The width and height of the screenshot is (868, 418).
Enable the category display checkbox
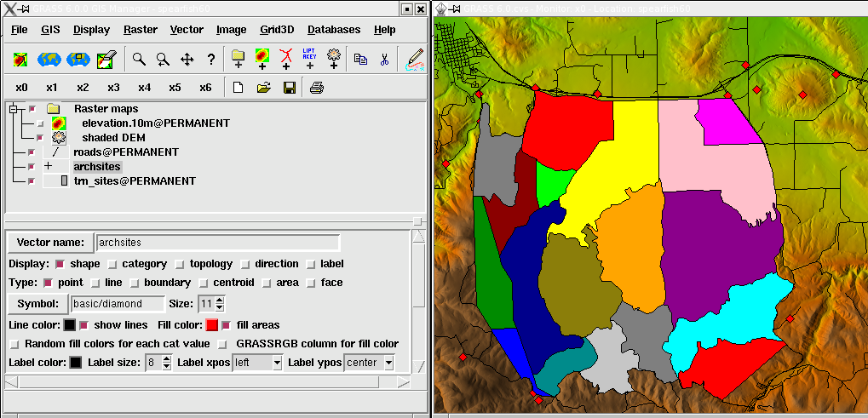tap(112, 264)
